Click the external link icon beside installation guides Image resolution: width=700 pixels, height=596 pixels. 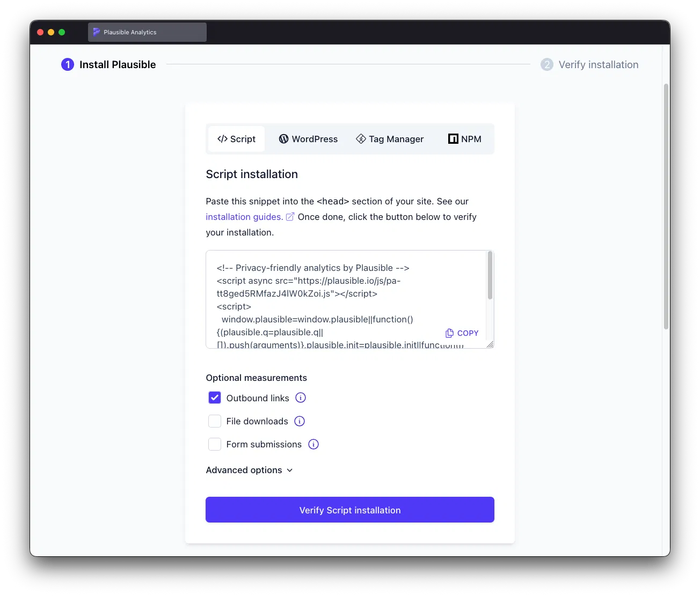(290, 217)
